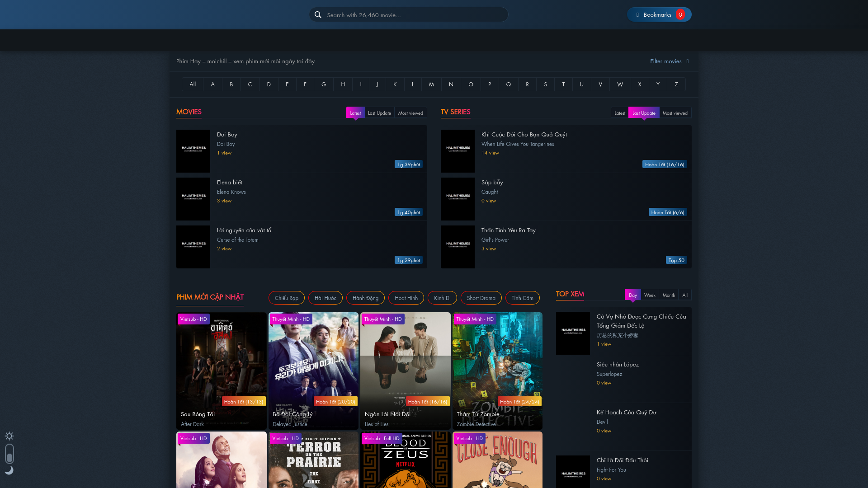
Task: Open the Bookmarks dropdown
Action: point(659,15)
